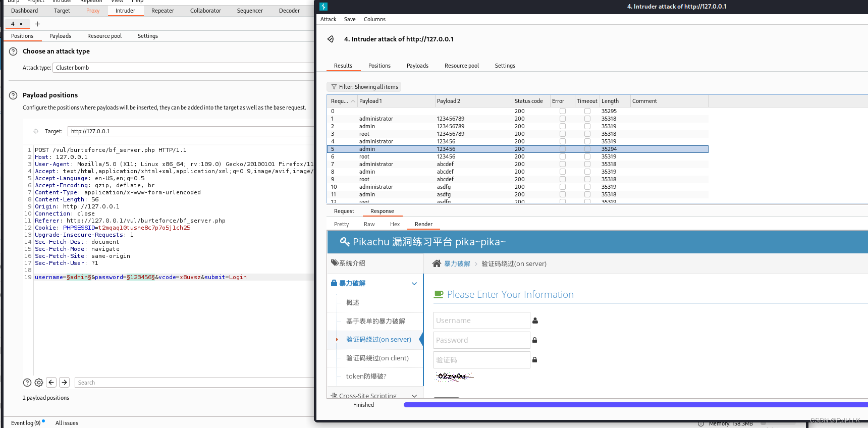Screen dimensions: 868x428
Task: Toggle Timeout checkbox for request 3
Action: pyautogui.click(x=587, y=134)
